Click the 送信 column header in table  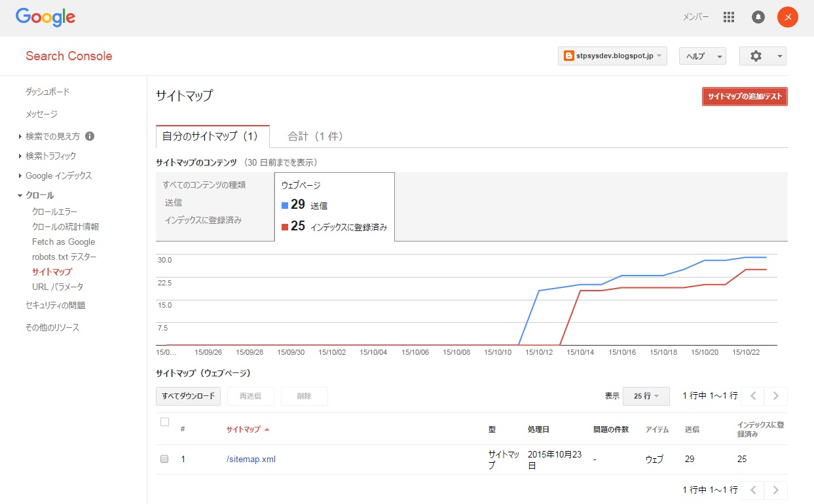click(692, 429)
